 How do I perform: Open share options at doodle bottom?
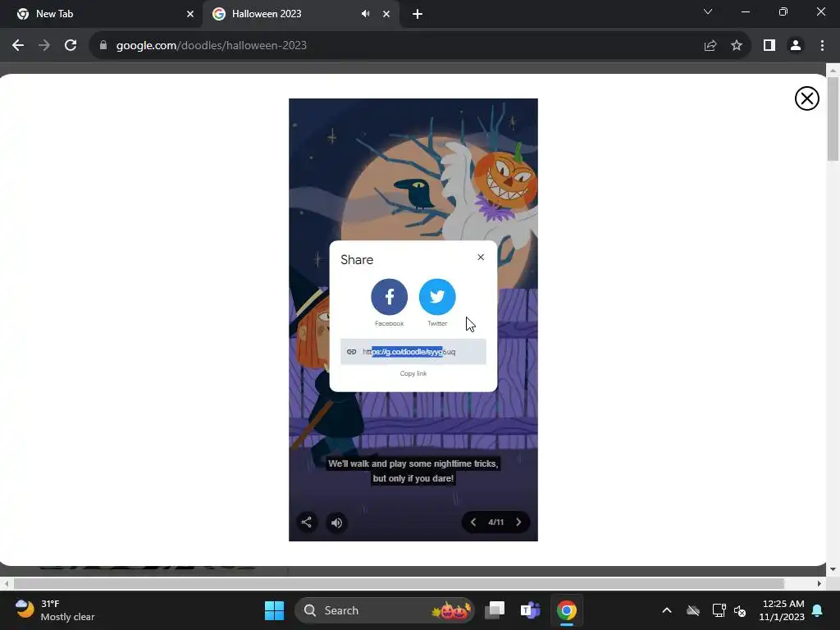(307, 523)
